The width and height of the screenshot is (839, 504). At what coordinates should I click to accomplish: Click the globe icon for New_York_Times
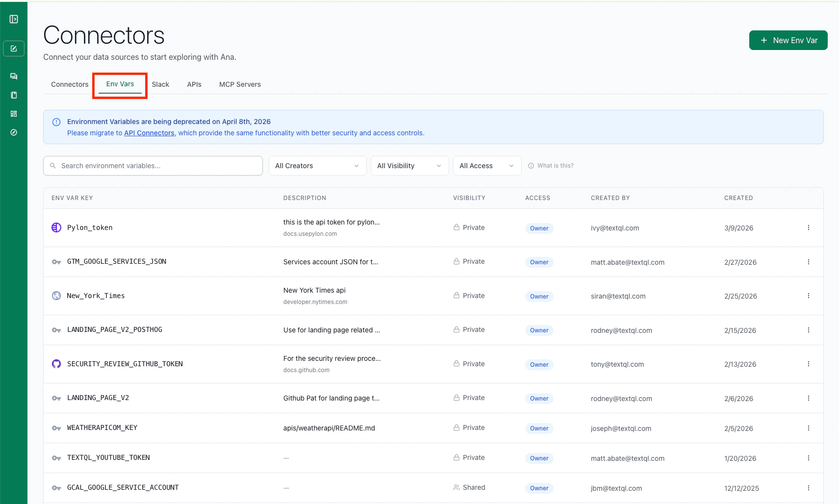56,296
